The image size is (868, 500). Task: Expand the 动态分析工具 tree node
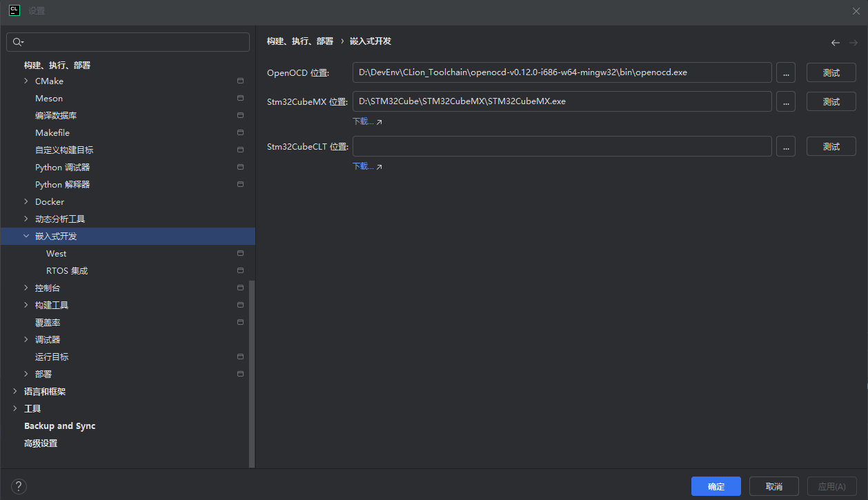coord(26,219)
